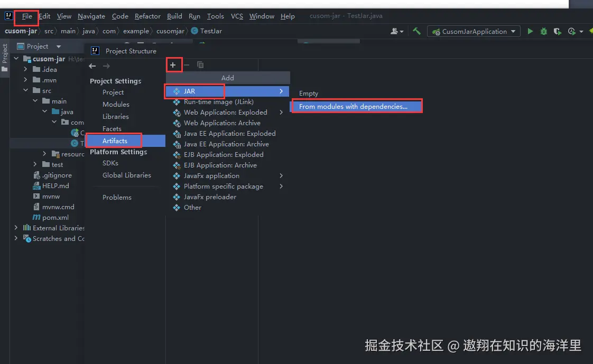Open the VCS menu
The height and width of the screenshot is (364, 593).
(x=237, y=16)
